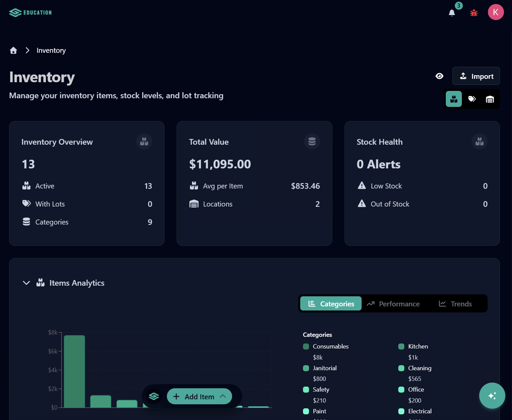Click the Cleaning legend swatch

pos(401,368)
